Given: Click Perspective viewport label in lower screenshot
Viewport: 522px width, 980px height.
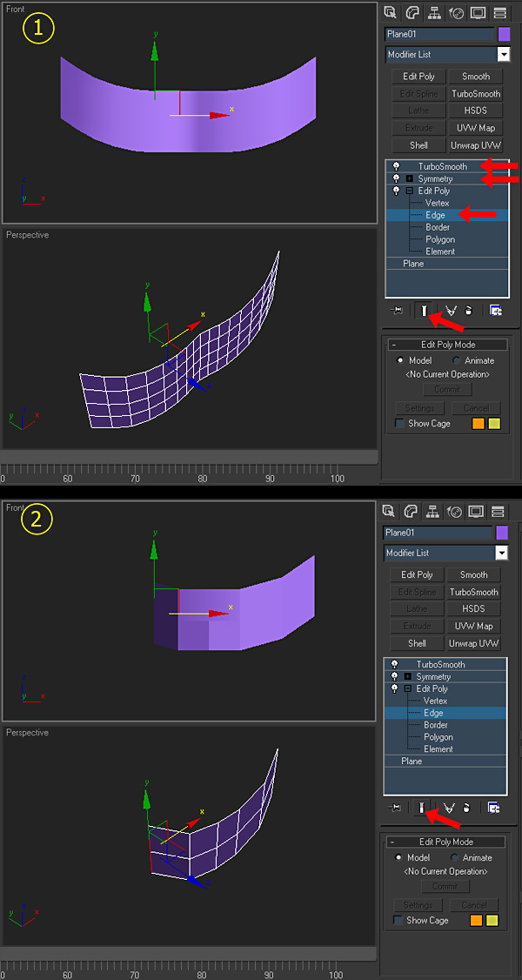Looking at the screenshot, I should [27, 732].
